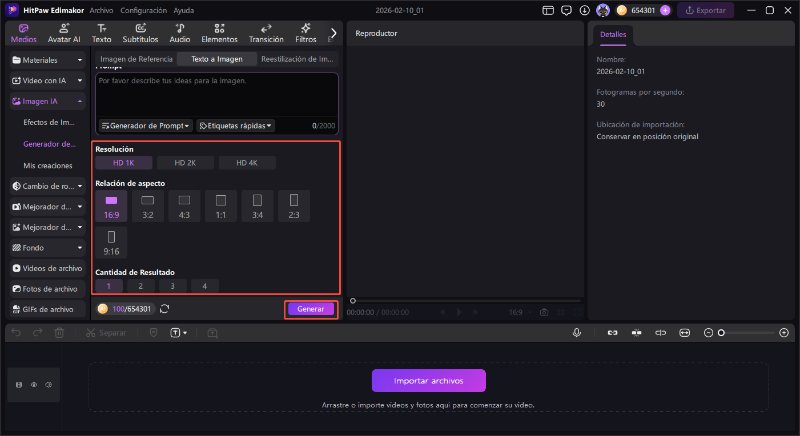Choose the 3:2 aspect ratio
Viewport: 800px width, 436px height.
pos(147,206)
